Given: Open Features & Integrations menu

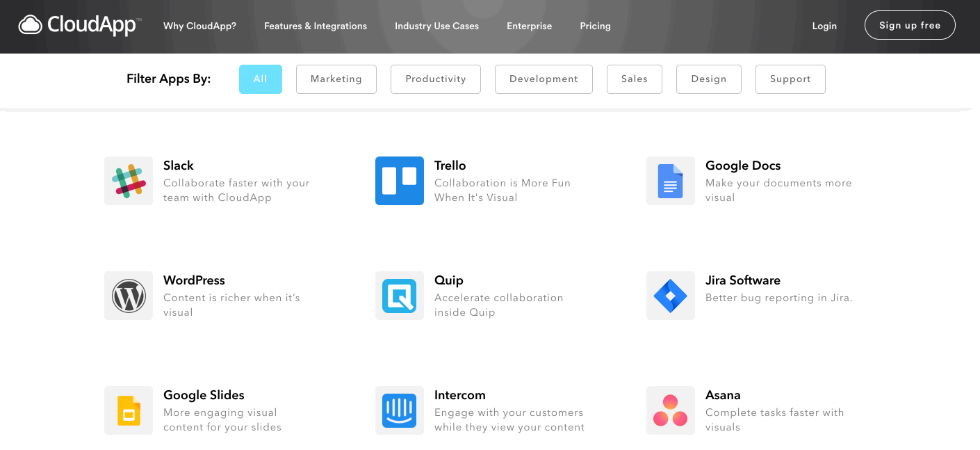Looking at the screenshot, I should 316,26.
